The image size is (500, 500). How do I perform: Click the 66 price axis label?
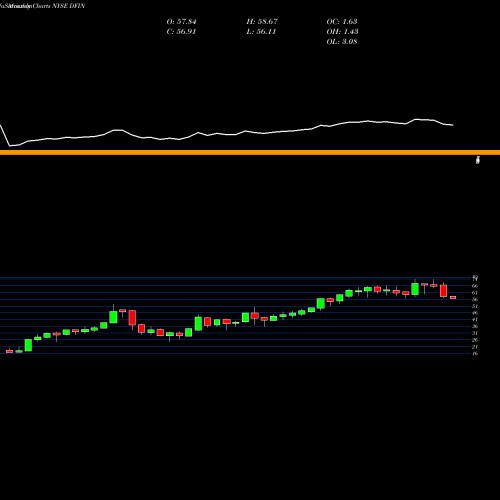475,286
